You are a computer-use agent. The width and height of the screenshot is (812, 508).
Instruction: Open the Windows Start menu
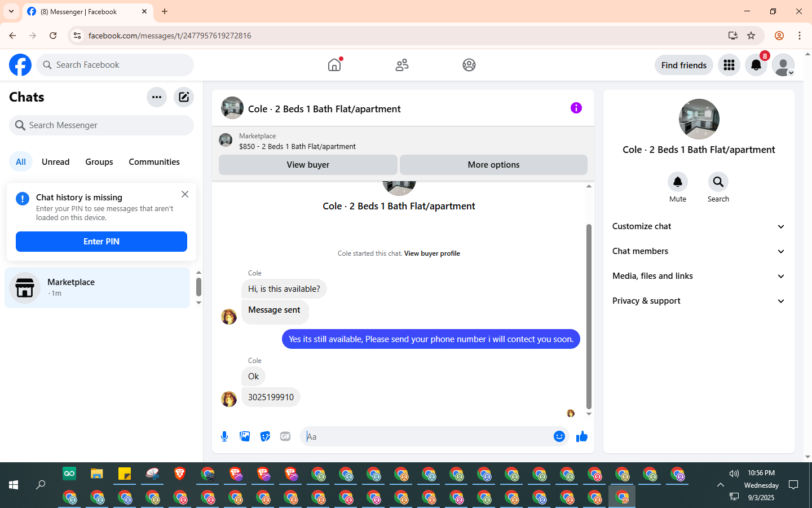coord(14,485)
